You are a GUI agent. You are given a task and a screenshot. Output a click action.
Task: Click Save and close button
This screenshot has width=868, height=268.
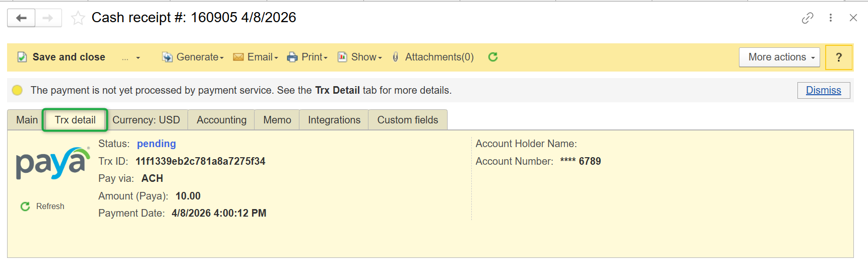(x=62, y=57)
